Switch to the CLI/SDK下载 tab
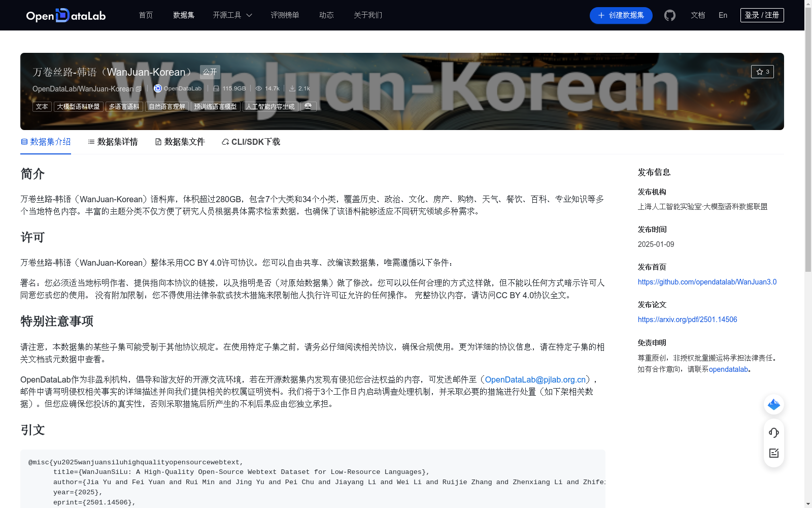The height and width of the screenshot is (508, 812). point(251,142)
